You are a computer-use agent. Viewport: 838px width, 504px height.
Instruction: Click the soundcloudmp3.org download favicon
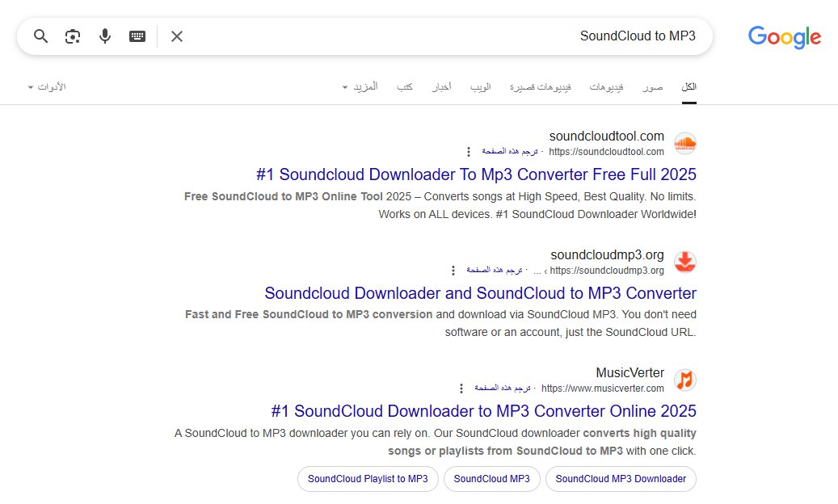coord(684,262)
